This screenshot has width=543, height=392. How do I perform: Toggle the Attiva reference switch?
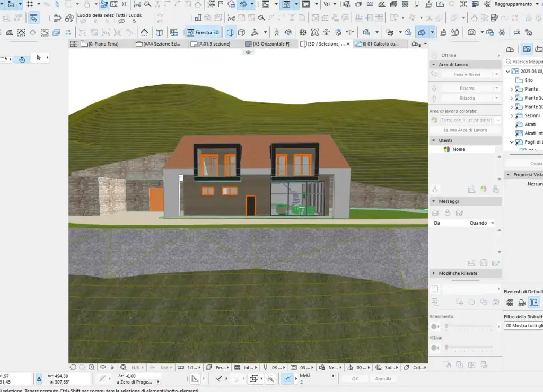coord(434,348)
